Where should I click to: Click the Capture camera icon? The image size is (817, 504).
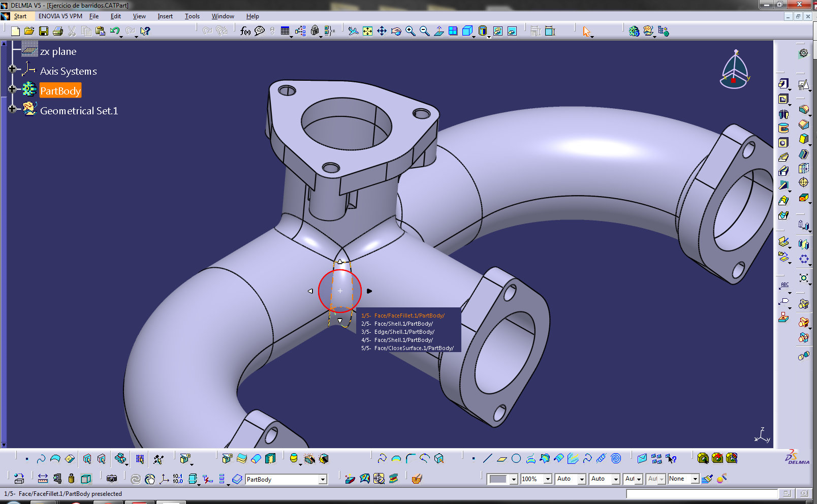112,479
